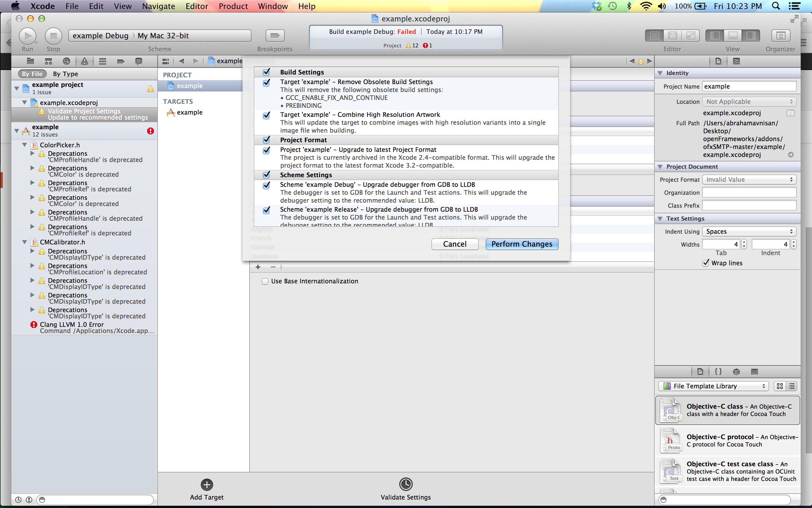
Task: Open the Media library filmstrip icon
Action: (x=754, y=372)
